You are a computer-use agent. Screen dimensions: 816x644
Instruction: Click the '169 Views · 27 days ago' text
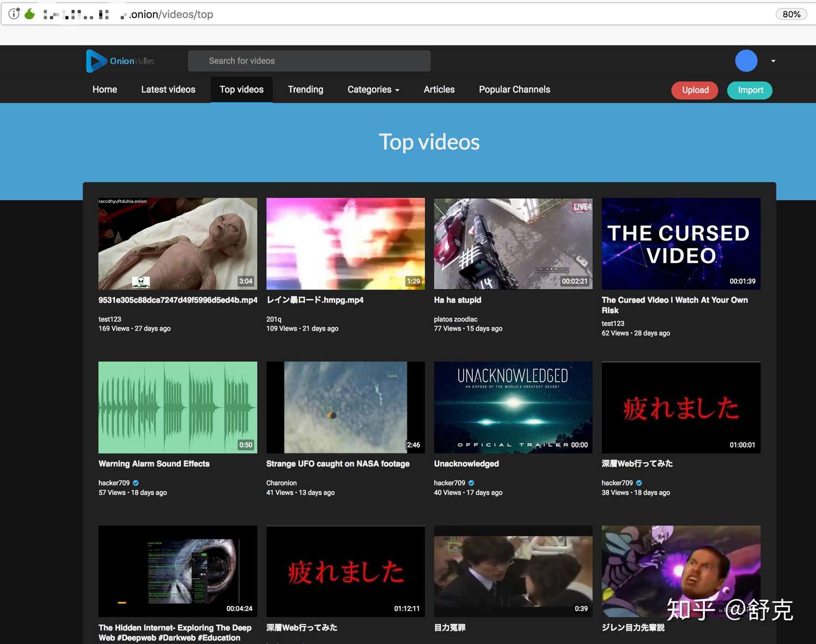[x=134, y=329]
